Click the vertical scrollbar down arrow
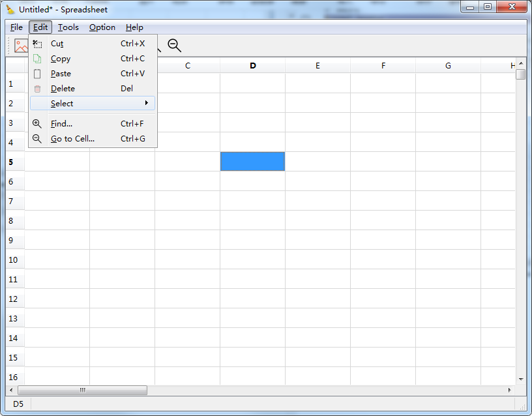Screen dimensions: 532x416 coord(521,379)
